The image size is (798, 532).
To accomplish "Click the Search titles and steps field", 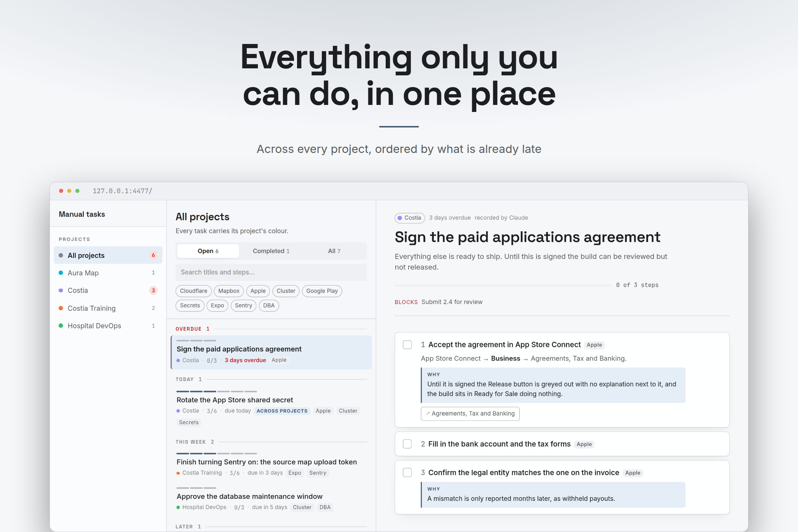I will 271,272.
